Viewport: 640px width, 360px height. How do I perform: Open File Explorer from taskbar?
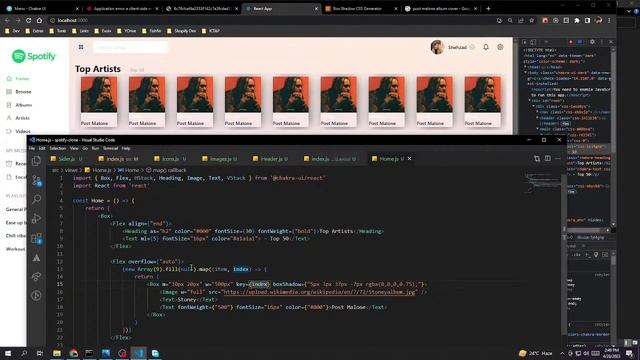tap(57, 353)
